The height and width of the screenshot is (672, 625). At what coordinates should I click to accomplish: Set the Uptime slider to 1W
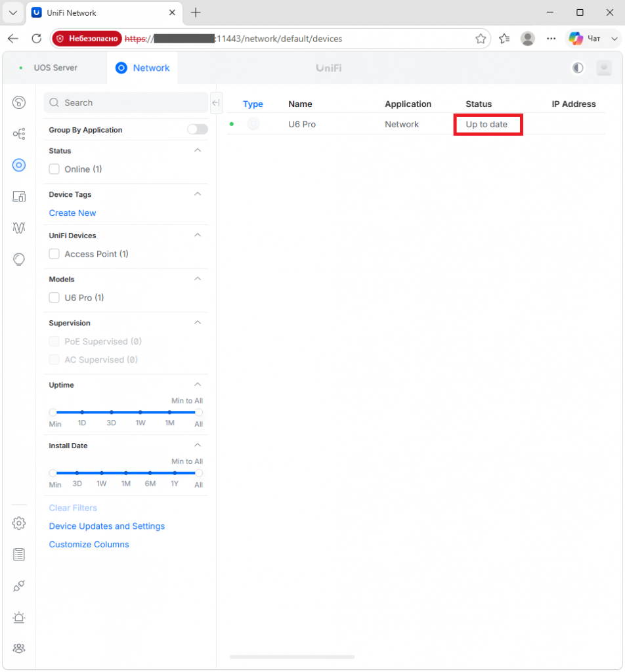coord(140,412)
